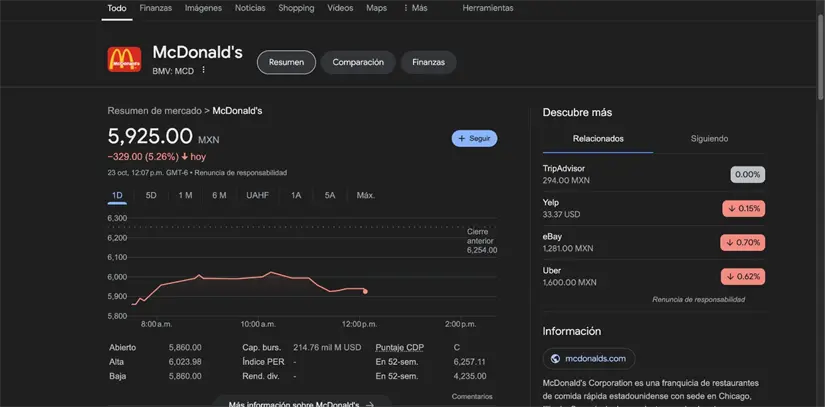Click the current price dot on chart
This screenshot has height=407, width=825.
tap(365, 291)
